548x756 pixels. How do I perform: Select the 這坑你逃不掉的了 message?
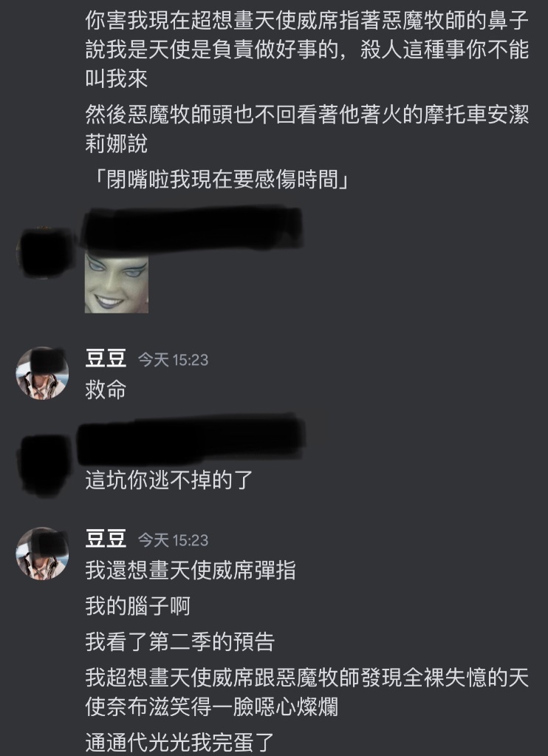click(169, 480)
